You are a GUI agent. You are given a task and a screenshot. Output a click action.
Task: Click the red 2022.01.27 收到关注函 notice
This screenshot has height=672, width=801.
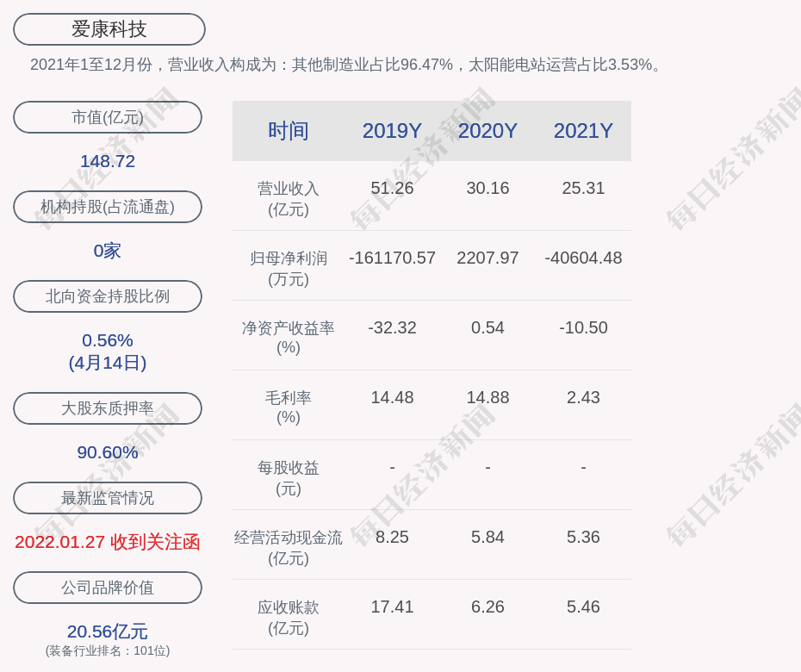(108, 542)
